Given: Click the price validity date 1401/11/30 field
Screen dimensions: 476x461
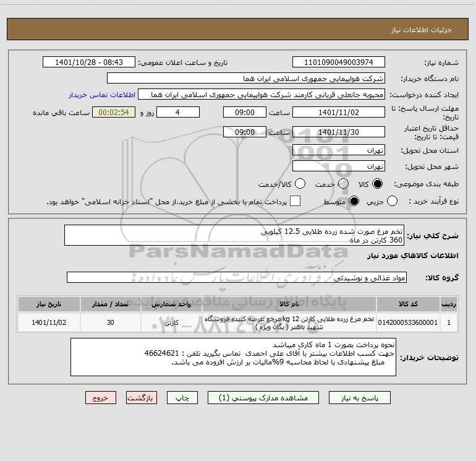Looking at the screenshot, I should coord(339,132).
